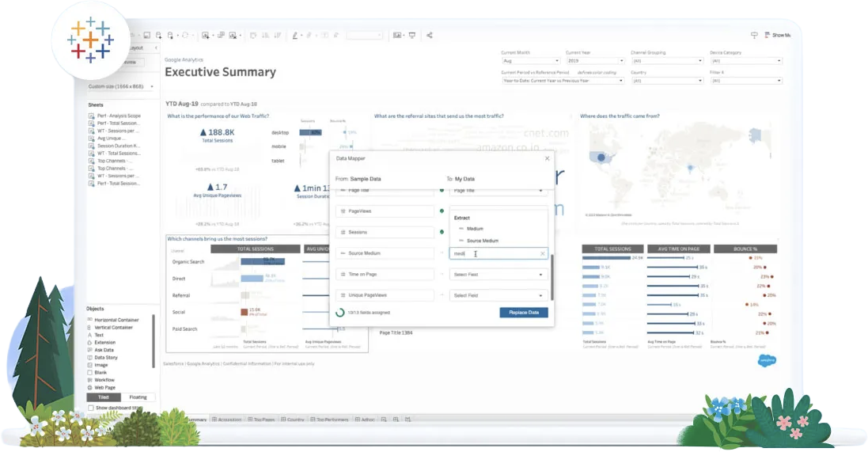This screenshot has height=452, width=868.
Task: Switch to the Adhoc tab
Action: pos(366,420)
